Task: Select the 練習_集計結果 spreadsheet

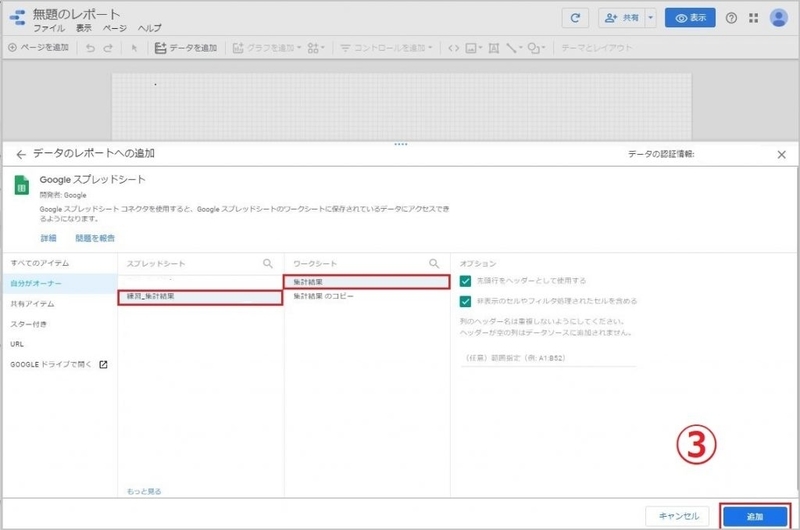Action: [x=200, y=297]
